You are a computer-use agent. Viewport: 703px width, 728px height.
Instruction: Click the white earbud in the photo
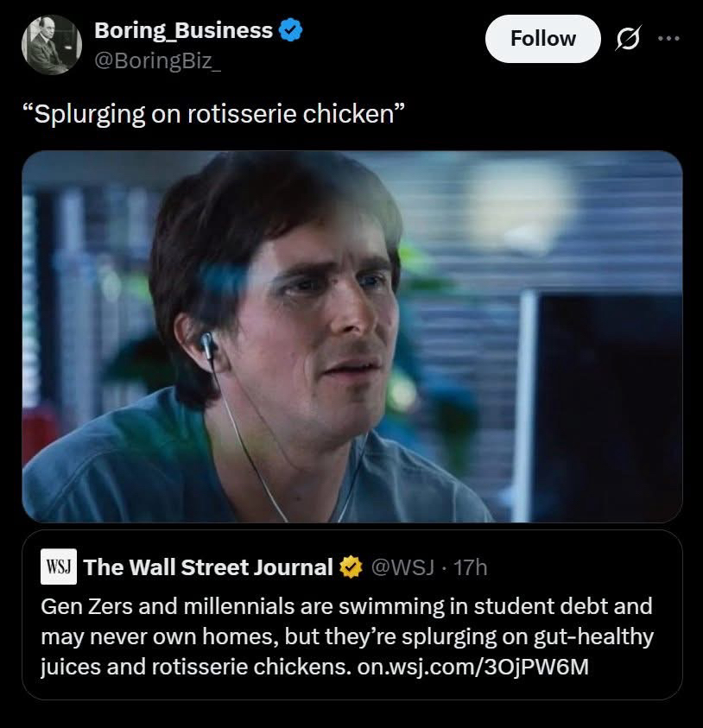click(207, 346)
